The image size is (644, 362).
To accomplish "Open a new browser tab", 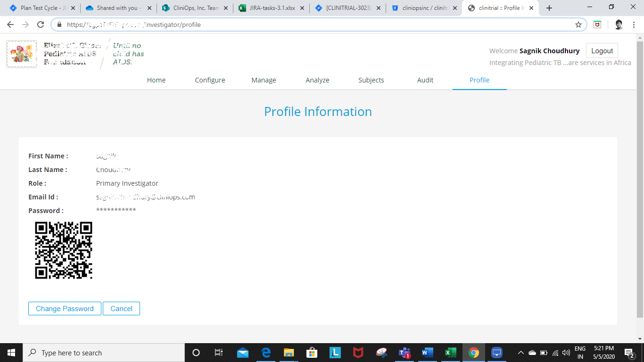I will [x=549, y=8].
